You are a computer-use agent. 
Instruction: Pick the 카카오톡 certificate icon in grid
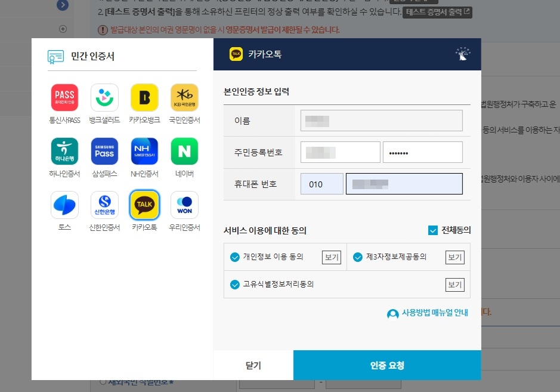pyautogui.click(x=145, y=205)
